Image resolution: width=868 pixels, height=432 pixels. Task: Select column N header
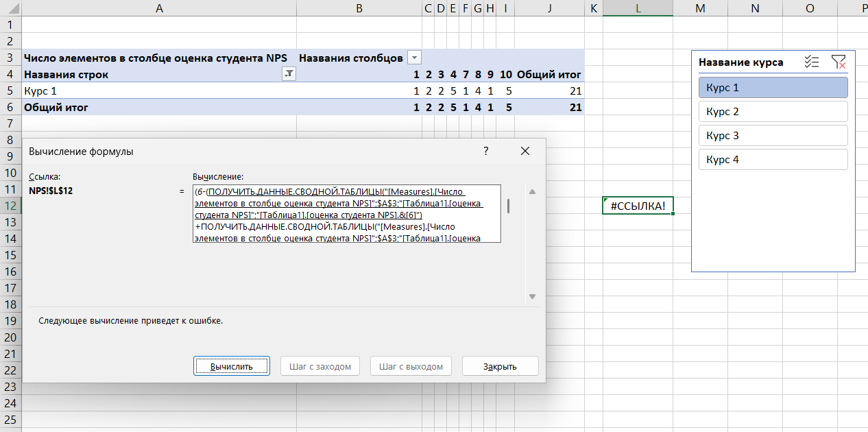tap(755, 8)
